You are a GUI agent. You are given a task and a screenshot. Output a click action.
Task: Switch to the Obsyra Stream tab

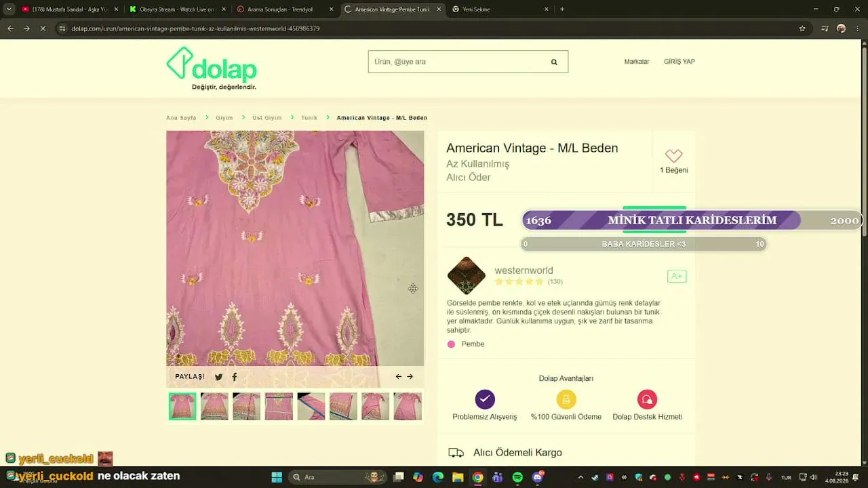pos(176,9)
